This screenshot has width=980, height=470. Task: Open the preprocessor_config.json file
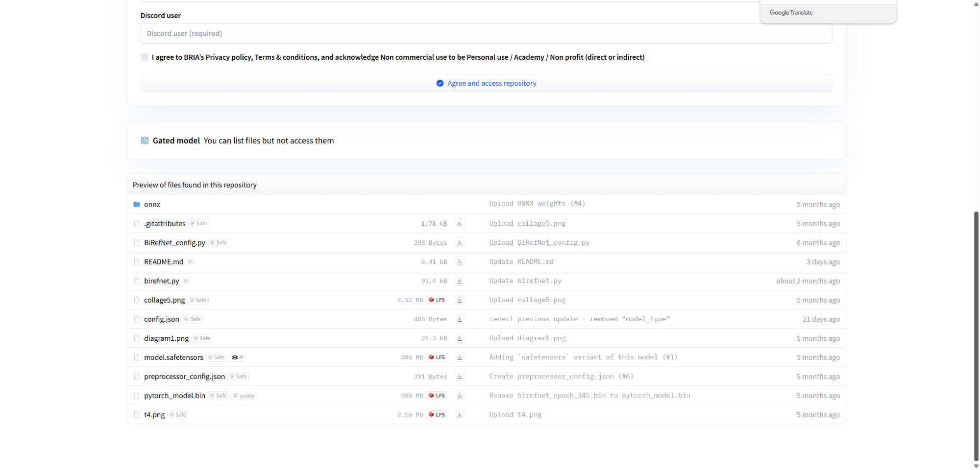click(x=184, y=376)
